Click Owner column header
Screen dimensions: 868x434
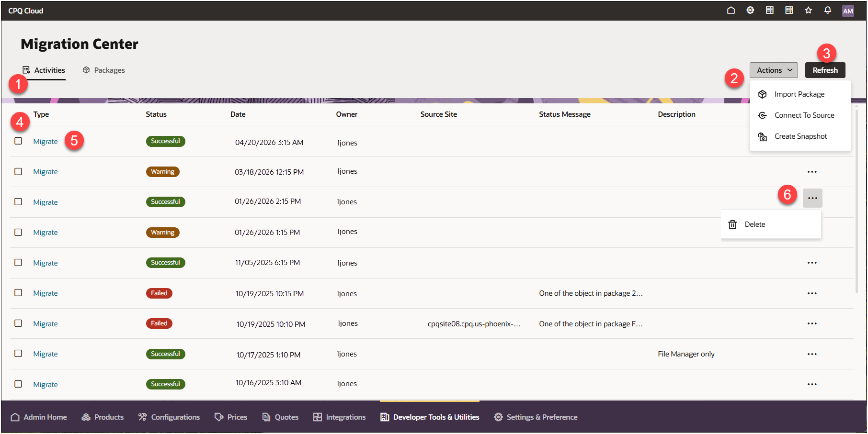[347, 114]
